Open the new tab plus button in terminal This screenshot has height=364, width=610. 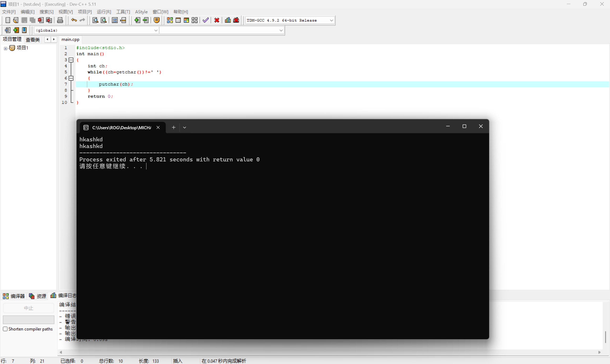click(173, 127)
